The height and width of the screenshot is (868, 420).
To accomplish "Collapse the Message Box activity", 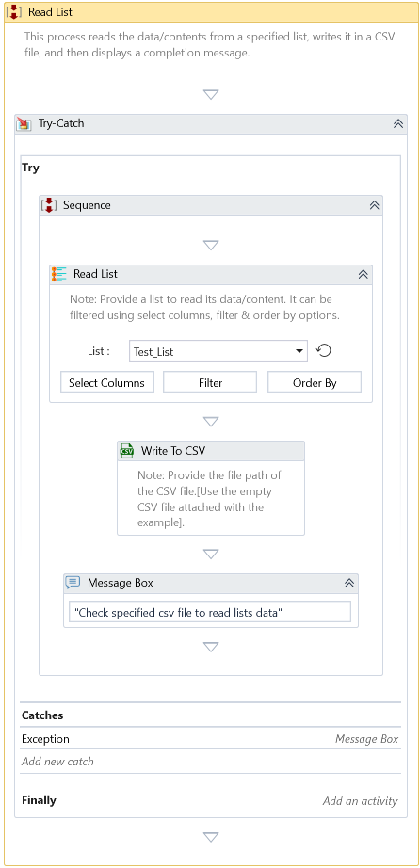I will point(349,583).
